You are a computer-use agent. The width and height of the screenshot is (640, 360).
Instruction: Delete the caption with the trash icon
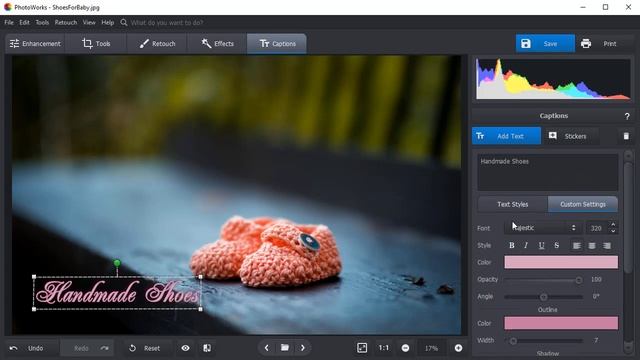pos(626,136)
